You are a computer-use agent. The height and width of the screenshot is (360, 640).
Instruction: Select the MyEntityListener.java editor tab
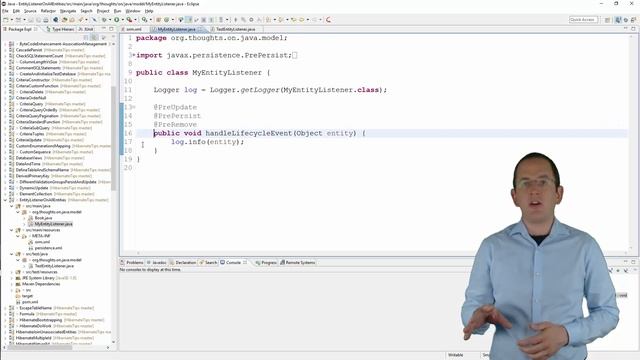[176, 29]
